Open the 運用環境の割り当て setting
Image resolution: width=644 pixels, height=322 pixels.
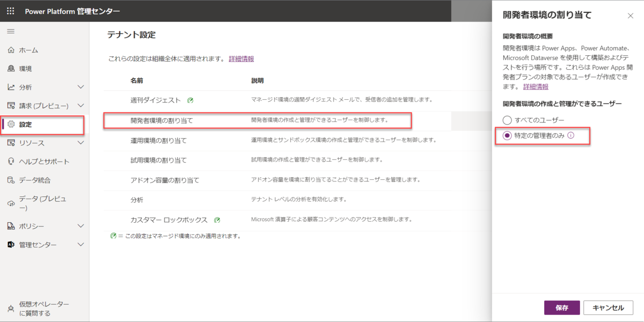click(158, 140)
